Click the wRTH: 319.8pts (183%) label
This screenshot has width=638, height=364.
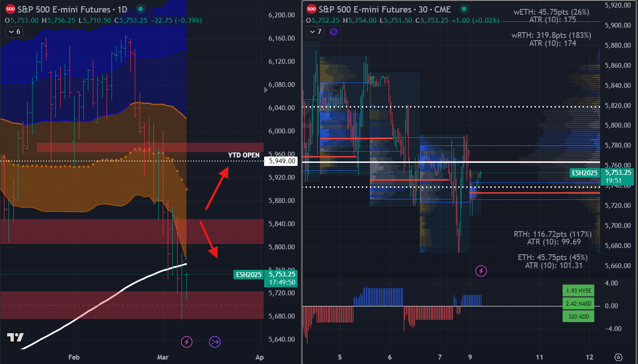point(551,35)
